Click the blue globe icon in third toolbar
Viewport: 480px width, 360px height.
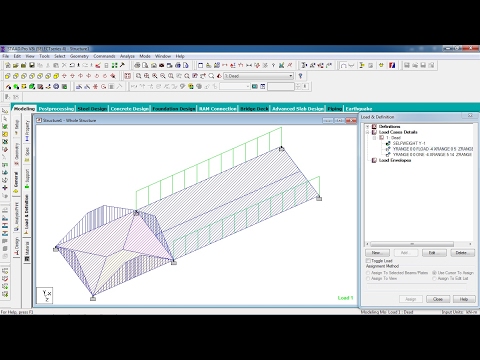click(56, 87)
